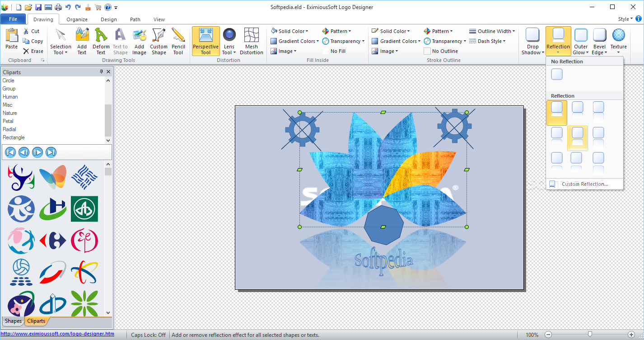Select the Human clipart category

coord(10,97)
